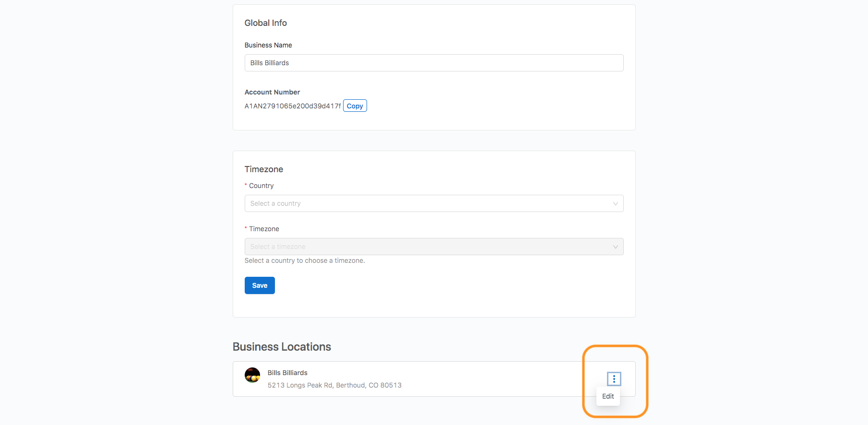Save the timezone settings
Image resolution: width=868 pixels, height=425 pixels.
(x=260, y=285)
